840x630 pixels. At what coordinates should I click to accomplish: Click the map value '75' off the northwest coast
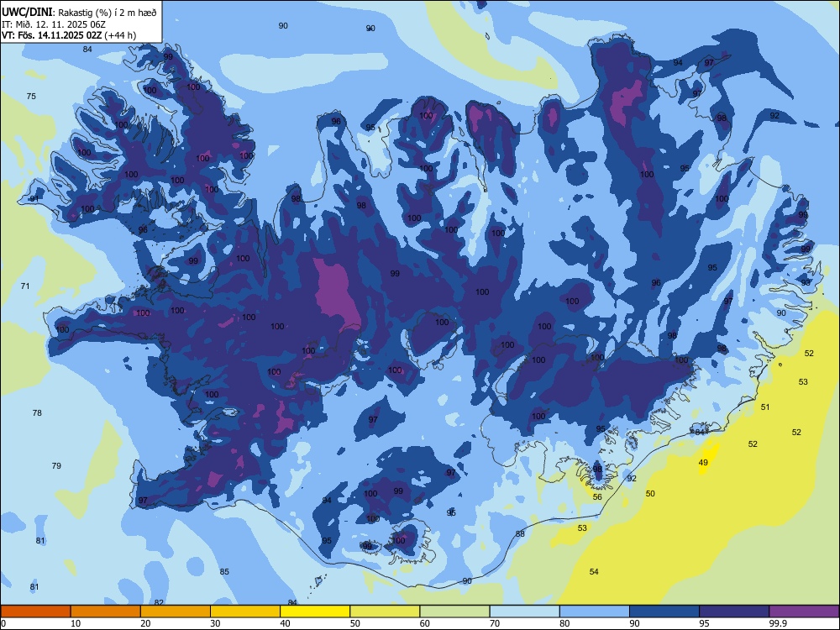[32, 97]
